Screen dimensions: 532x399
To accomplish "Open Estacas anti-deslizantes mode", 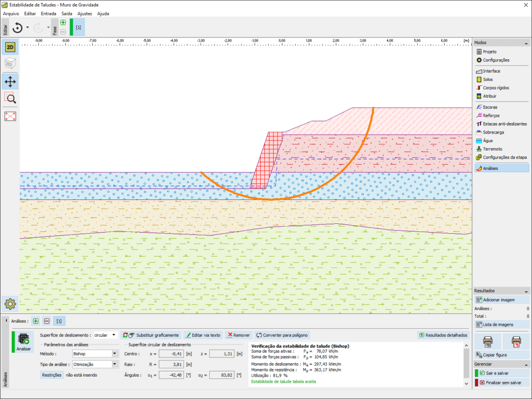I will point(501,124).
